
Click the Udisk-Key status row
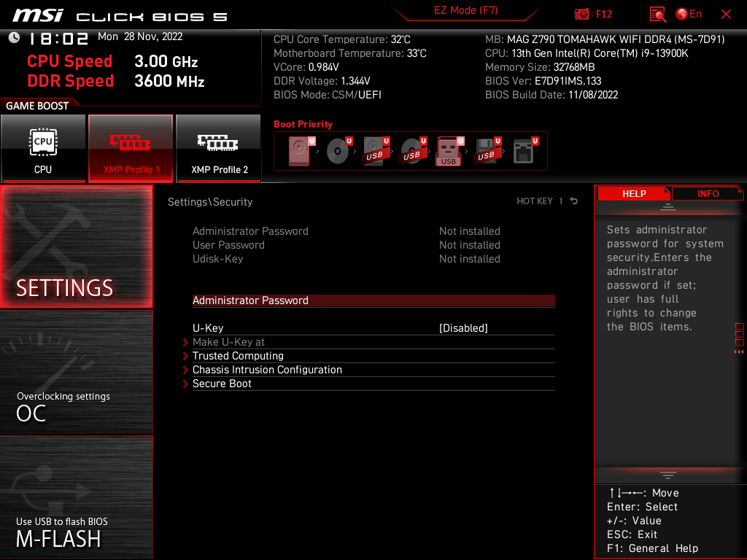click(347, 259)
